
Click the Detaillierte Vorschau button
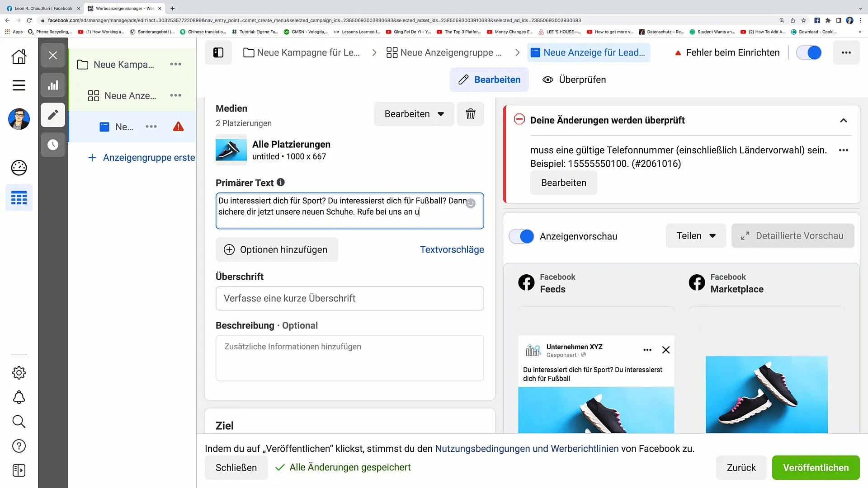pyautogui.click(x=793, y=236)
